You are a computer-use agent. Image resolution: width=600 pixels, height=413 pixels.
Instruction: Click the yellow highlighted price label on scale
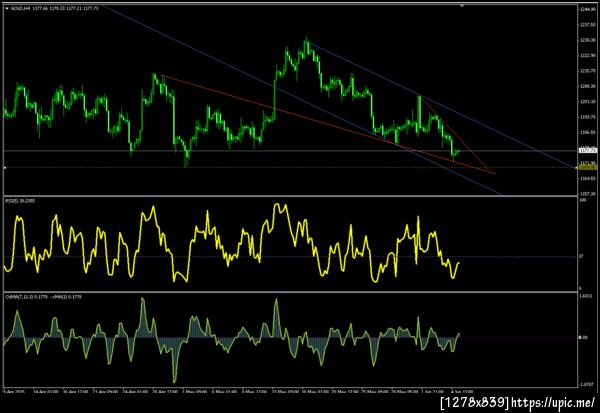pos(588,167)
